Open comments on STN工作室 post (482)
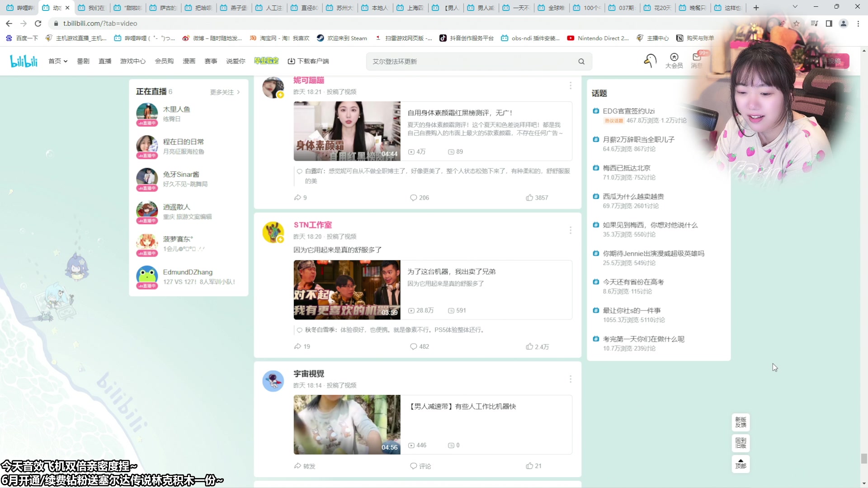 [x=419, y=347]
